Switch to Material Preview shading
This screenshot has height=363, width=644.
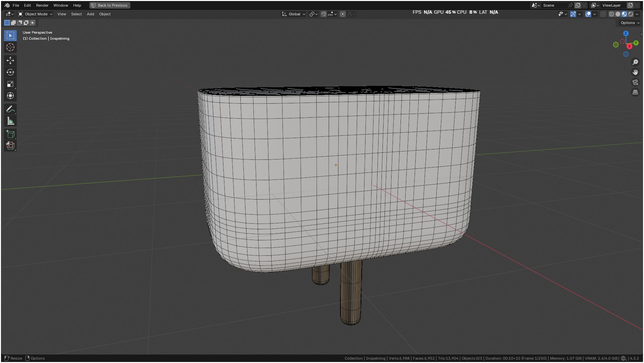tap(624, 14)
